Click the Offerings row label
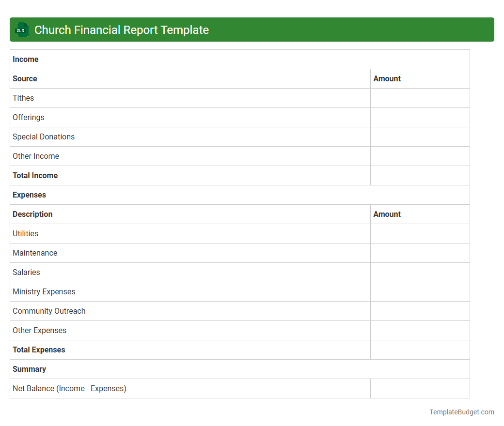This screenshot has height=426, width=504. (x=28, y=117)
